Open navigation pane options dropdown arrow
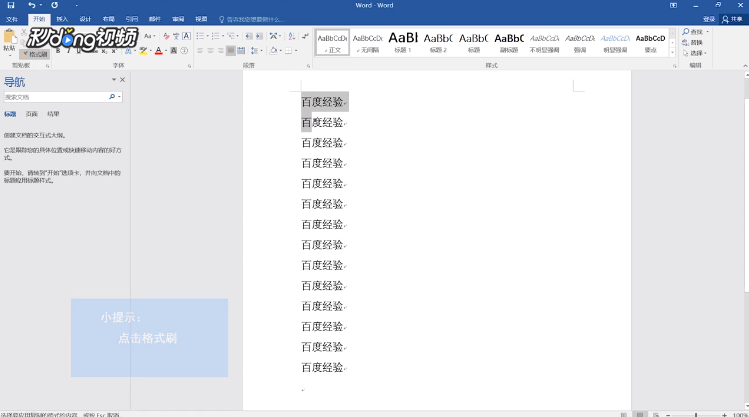Image resolution: width=749 pixels, height=417 pixels. pos(114,80)
